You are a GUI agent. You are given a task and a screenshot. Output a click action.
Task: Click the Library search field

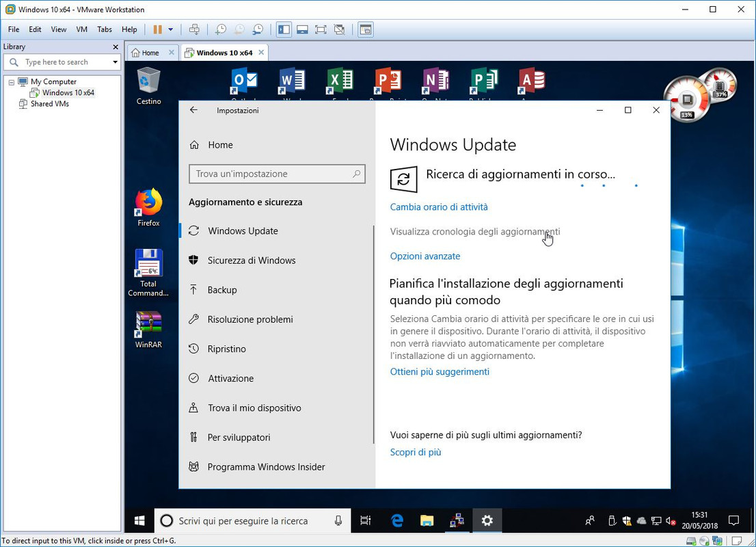tap(62, 62)
